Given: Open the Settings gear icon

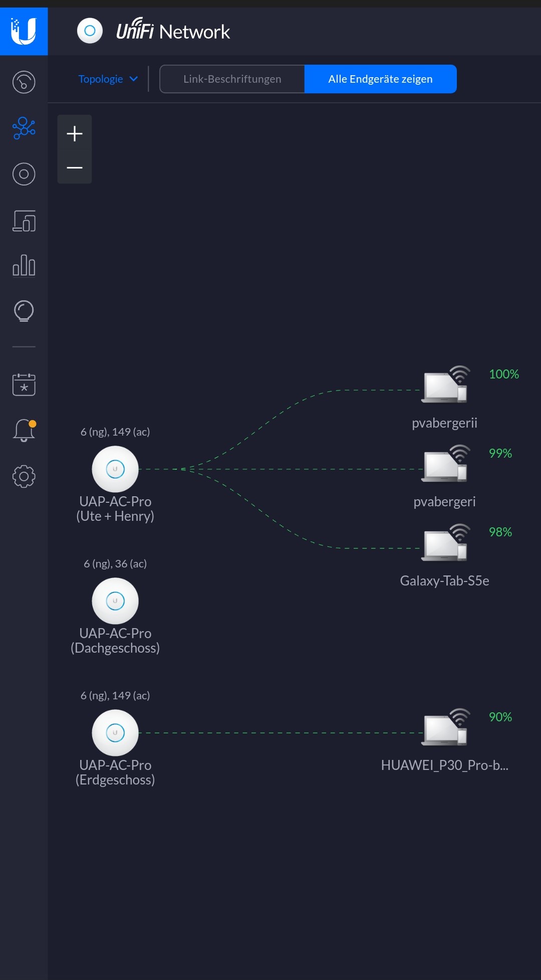Looking at the screenshot, I should (x=24, y=476).
